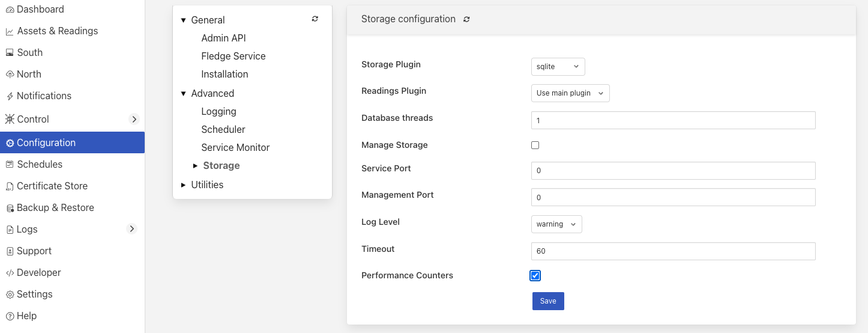
Task: Select Fledge Service category
Action: [x=234, y=57]
